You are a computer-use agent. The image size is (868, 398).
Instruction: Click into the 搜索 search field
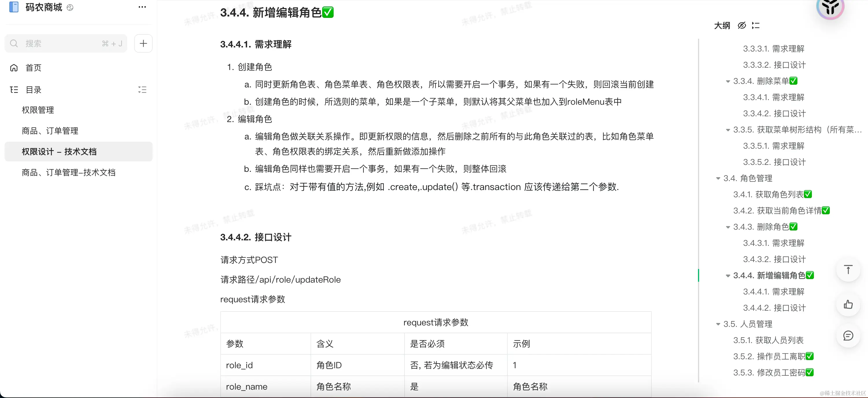pyautogui.click(x=61, y=43)
